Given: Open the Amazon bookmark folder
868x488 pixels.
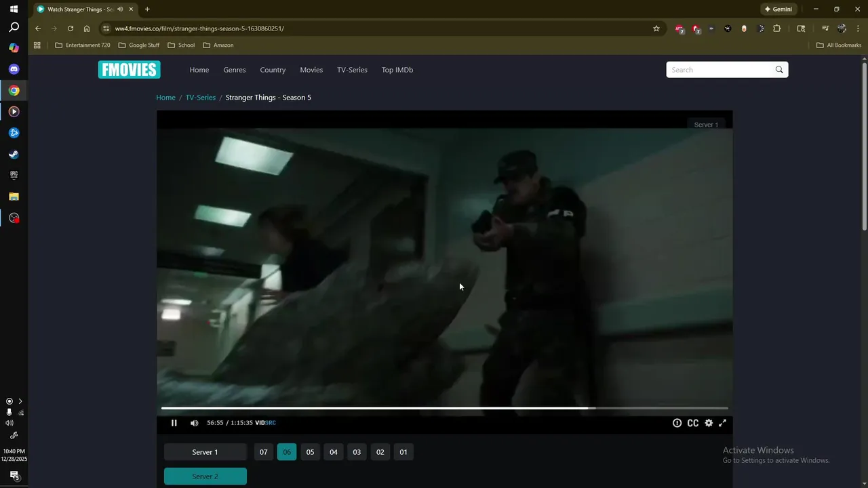Looking at the screenshot, I should click(218, 45).
